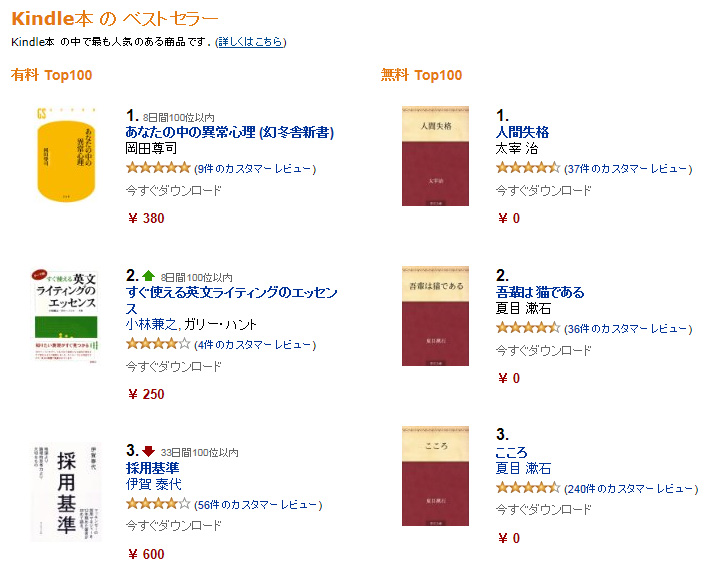The width and height of the screenshot is (713, 572).
Task: Open あなたの中の異常心理 (幻冬舎新書) title link
Action: click(x=230, y=132)
